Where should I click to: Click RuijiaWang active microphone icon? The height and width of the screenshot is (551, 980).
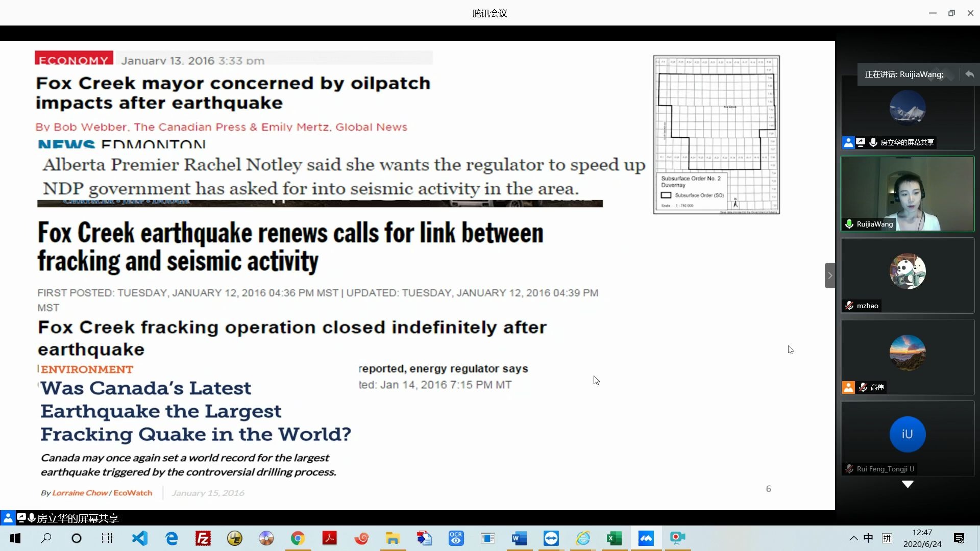849,224
